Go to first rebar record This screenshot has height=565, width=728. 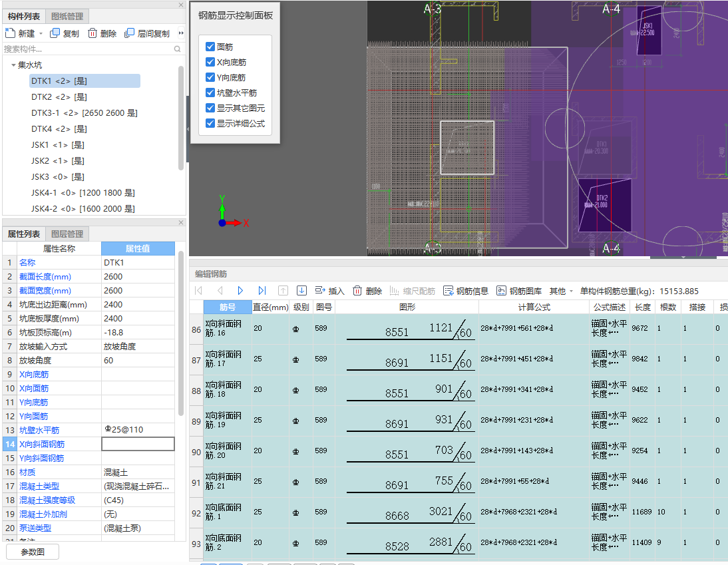199,291
